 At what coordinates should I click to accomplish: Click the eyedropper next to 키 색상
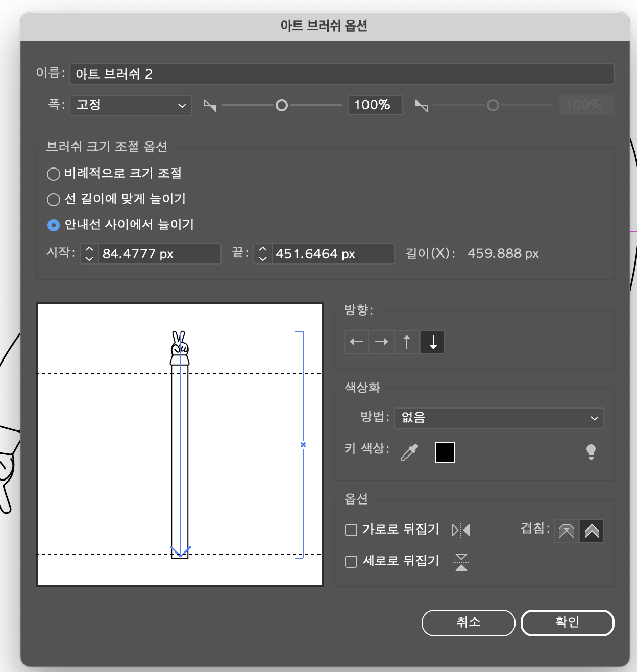click(408, 452)
